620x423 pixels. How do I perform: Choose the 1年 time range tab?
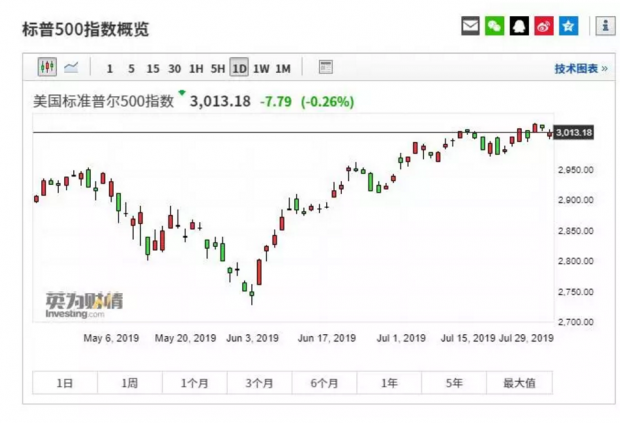(x=389, y=383)
